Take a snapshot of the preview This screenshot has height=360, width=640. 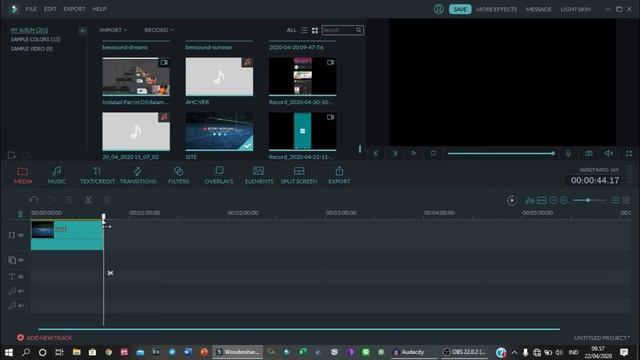pos(589,153)
